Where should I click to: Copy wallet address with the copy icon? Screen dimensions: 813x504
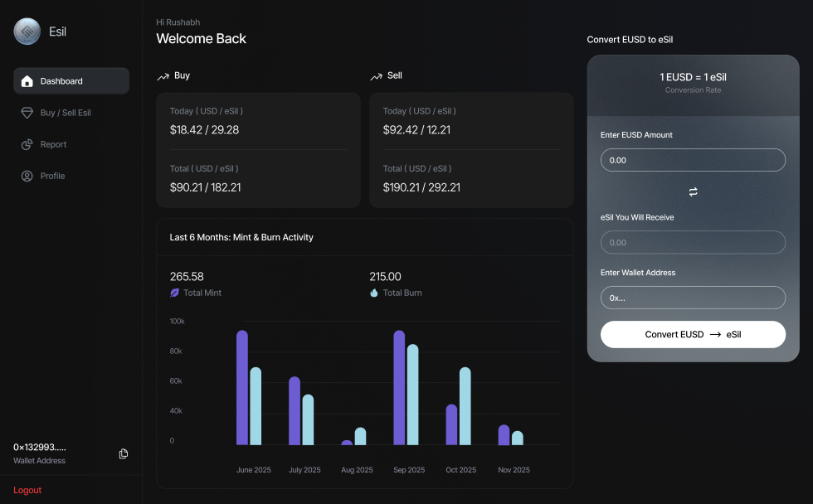coord(124,453)
